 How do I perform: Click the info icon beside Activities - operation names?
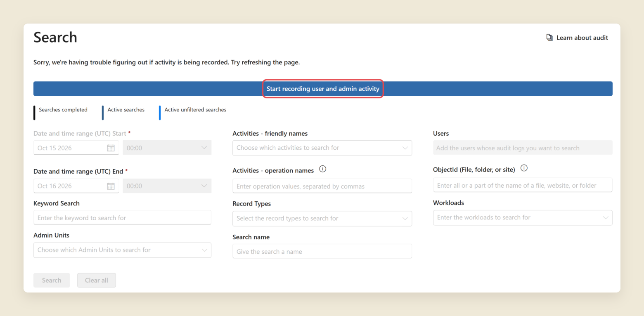coord(323,169)
